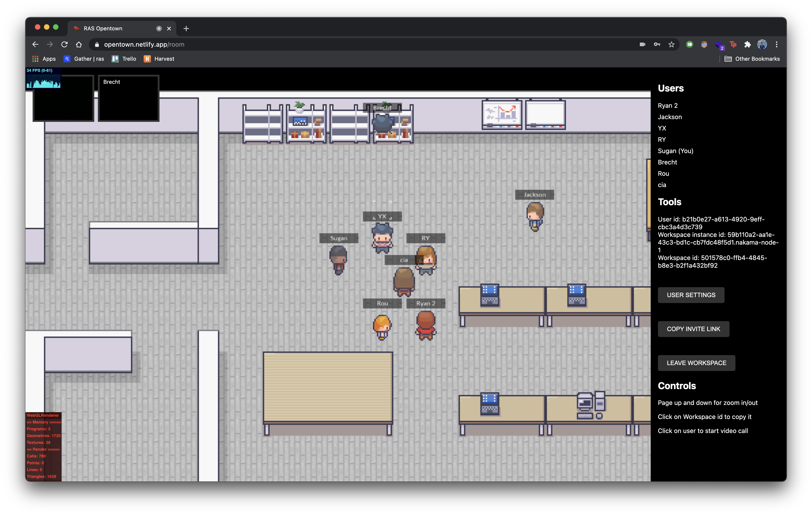Bookmark page with star icon

[671, 44]
